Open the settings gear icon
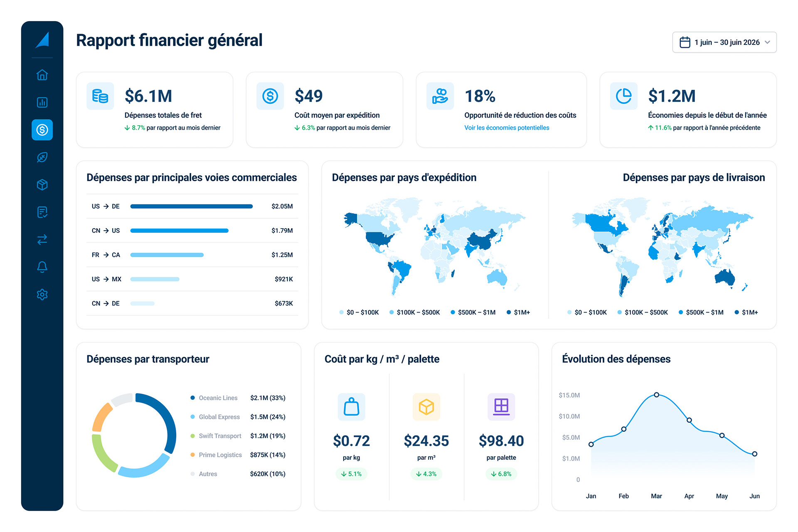Image resolution: width=798 pixels, height=532 pixels. pyautogui.click(x=42, y=294)
